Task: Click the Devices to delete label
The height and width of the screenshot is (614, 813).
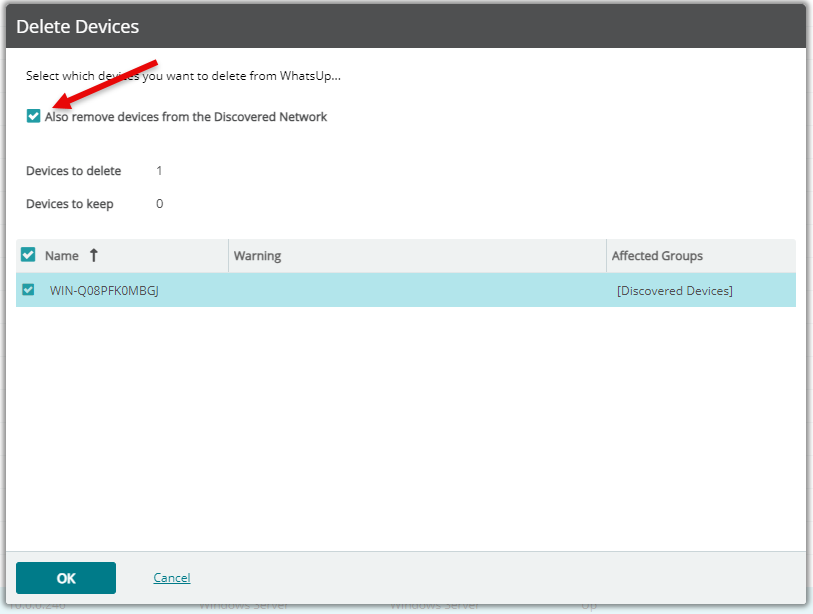Action: [73, 171]
